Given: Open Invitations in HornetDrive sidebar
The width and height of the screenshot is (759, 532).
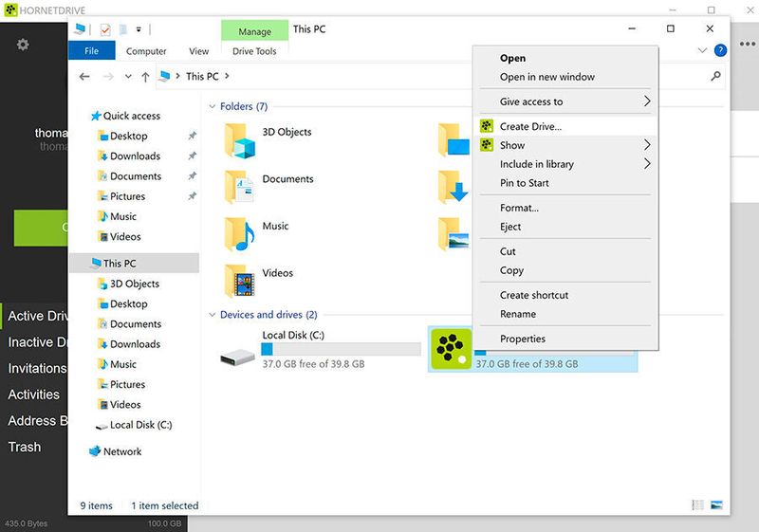Looking at the screenshot, I should coord(37,369).
